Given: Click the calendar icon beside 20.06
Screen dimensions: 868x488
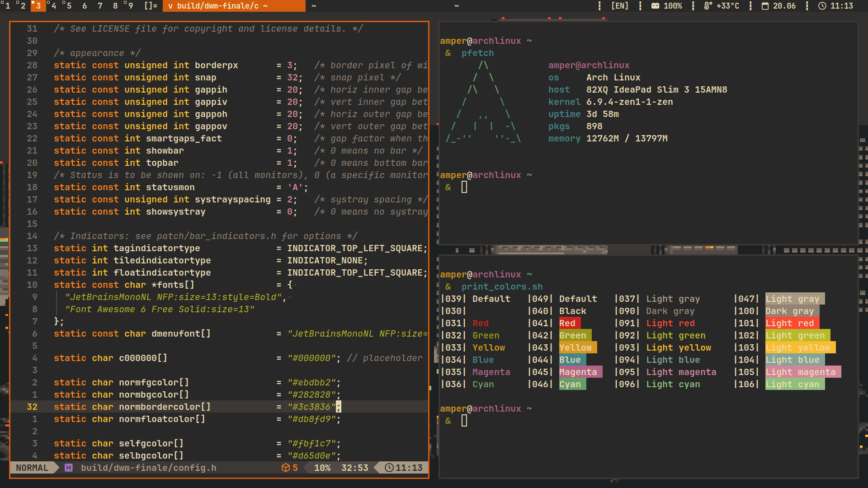Looking at the screenshot, I should click(x=765, y=6).
